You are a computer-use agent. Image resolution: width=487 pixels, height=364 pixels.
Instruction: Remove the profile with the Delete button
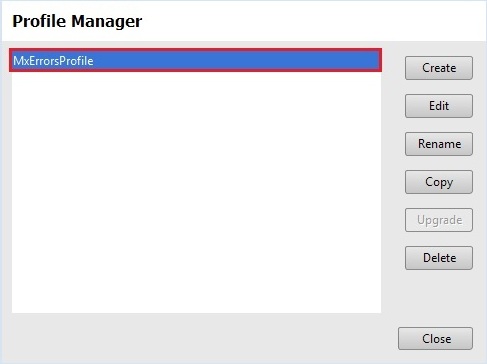coord(439,258)
